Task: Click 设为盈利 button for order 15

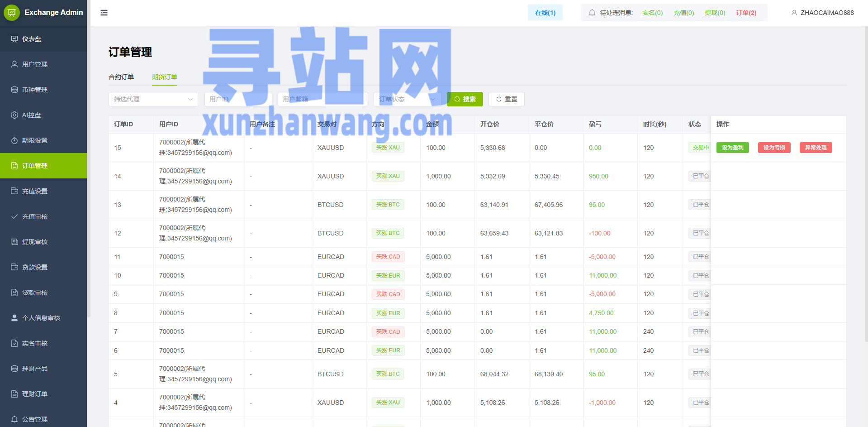Action: click(732, 148)
